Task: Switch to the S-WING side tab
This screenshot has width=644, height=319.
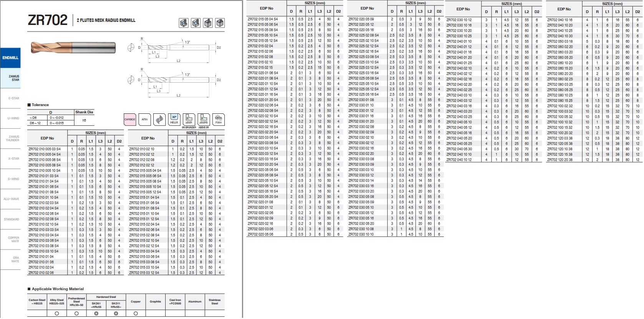Action: coord(10,179)
